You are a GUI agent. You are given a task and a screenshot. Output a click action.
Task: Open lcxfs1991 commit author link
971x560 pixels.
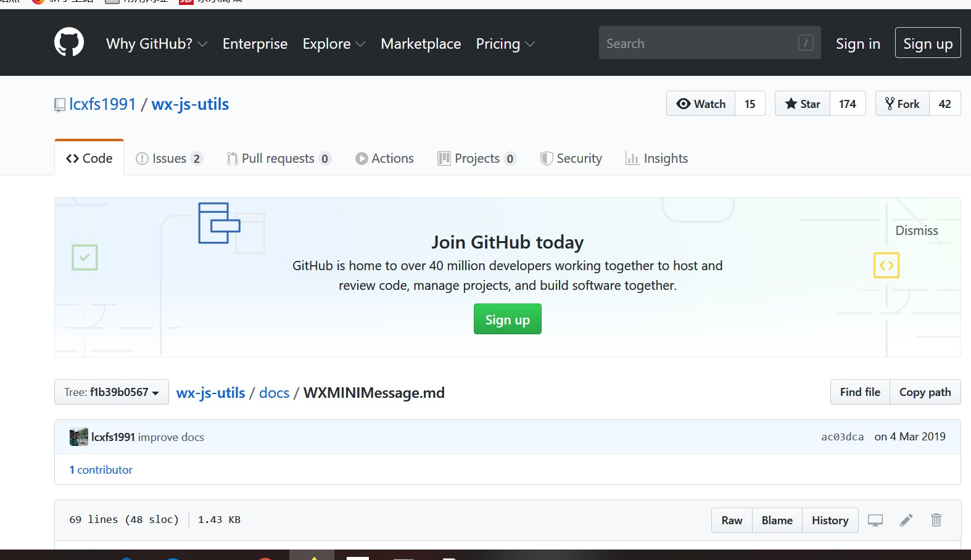[113, 437]
